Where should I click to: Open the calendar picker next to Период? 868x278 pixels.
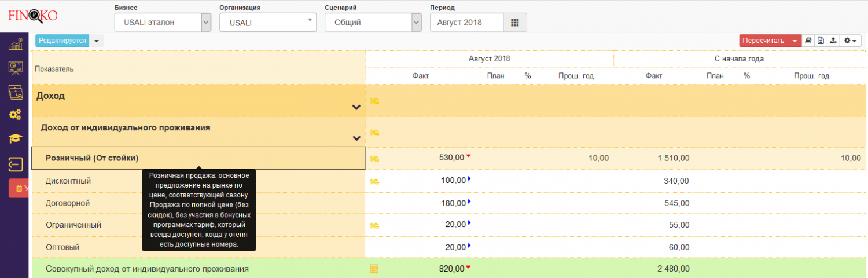coord(514,23)
